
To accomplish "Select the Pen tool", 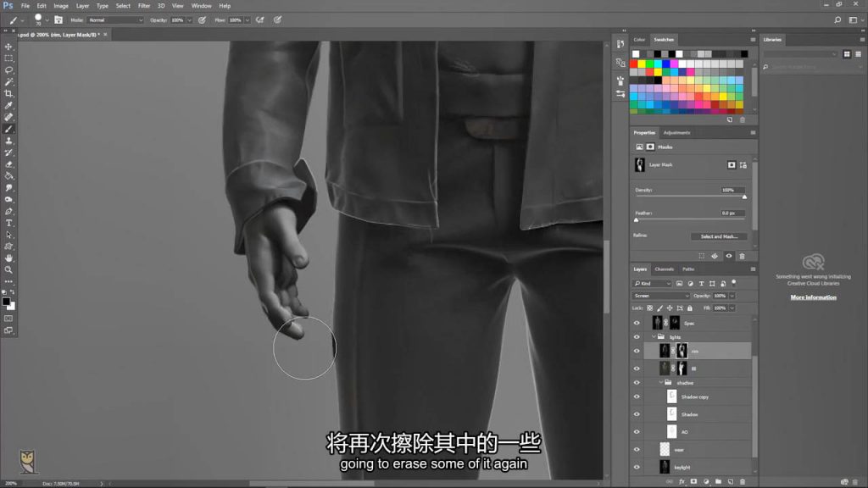I will point(8,211).
